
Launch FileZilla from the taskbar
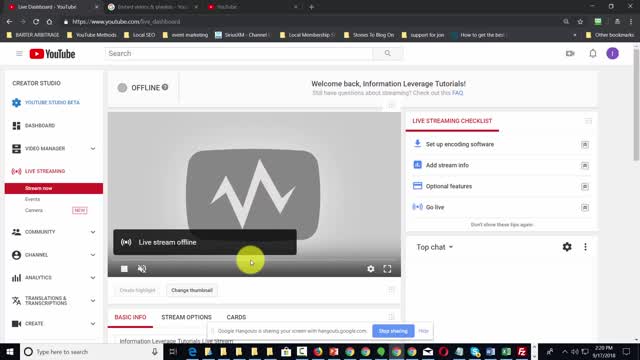point(522,352)
